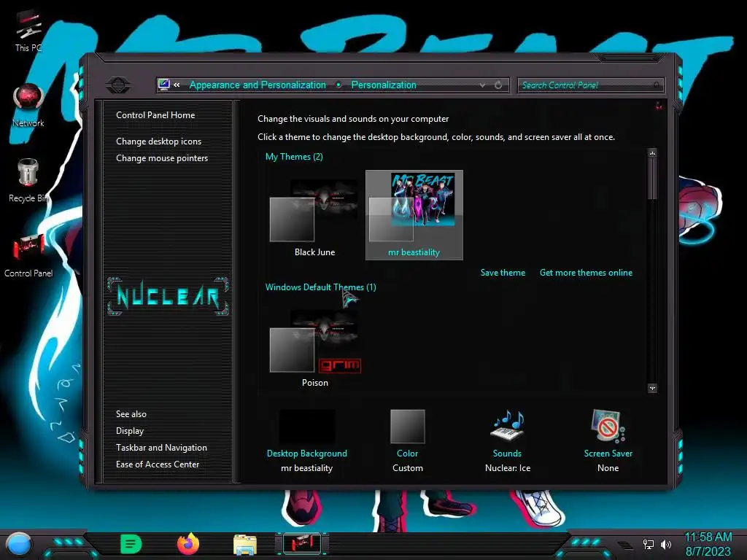Click the Desktop Background label

click(307, 454)
